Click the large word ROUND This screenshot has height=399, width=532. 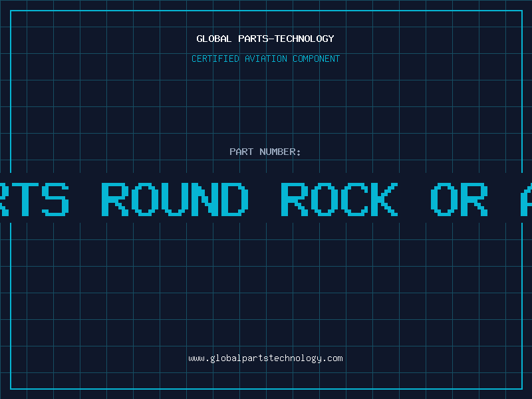tap(175, 199)
